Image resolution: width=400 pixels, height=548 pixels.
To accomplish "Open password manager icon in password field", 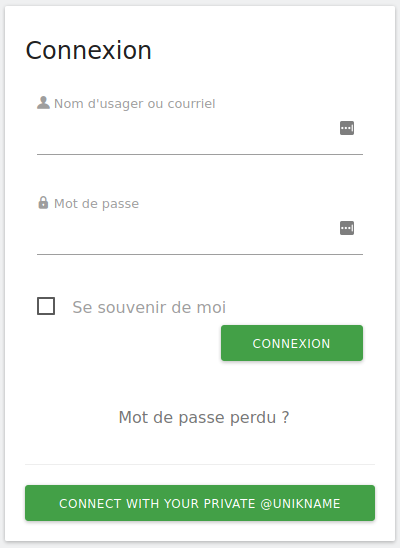I will coord(347,228).
